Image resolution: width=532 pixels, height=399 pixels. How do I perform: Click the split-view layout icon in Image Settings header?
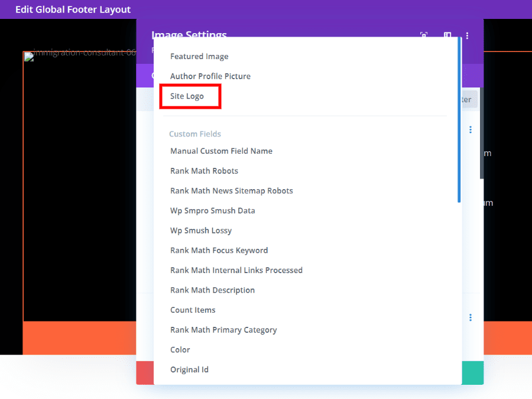point(447,35)
